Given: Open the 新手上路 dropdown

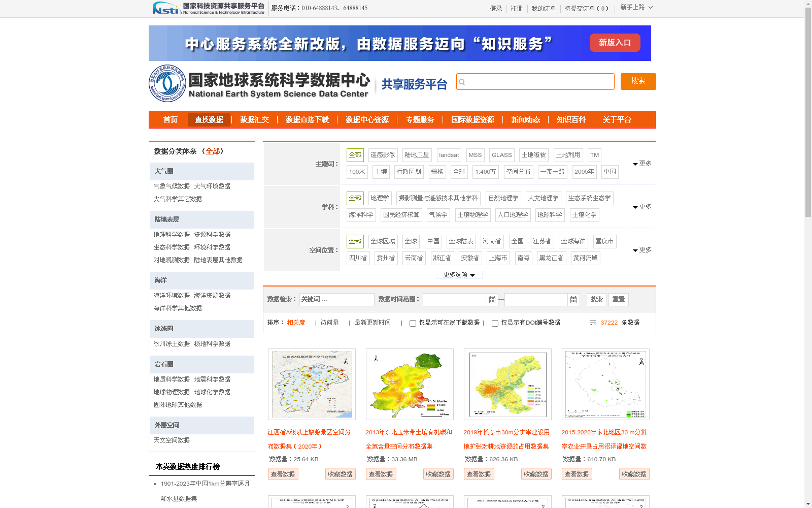Looking at the screenshot, I should coord(636,7).
